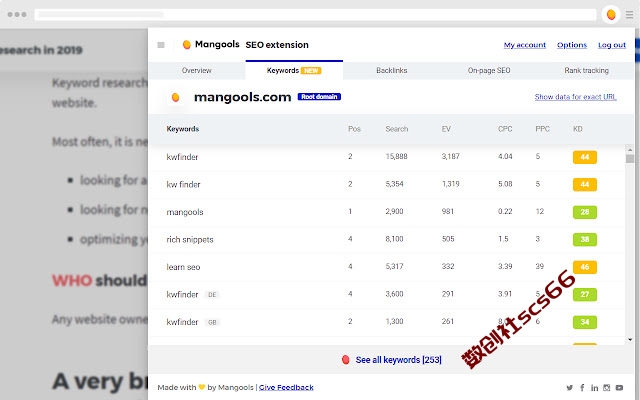The width and height of the screenshot is (640, 400).
Task: Sort by the PPC column header
Action: point(542,129)
